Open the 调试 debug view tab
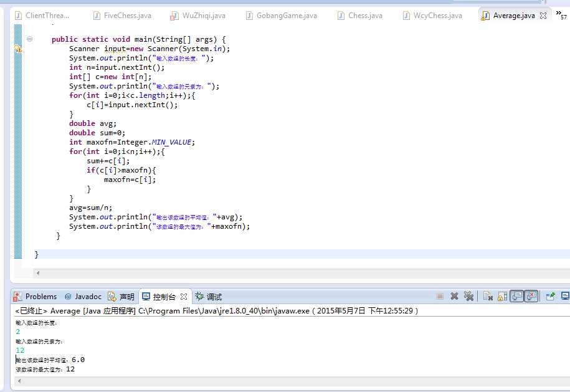 pos(208,297)
